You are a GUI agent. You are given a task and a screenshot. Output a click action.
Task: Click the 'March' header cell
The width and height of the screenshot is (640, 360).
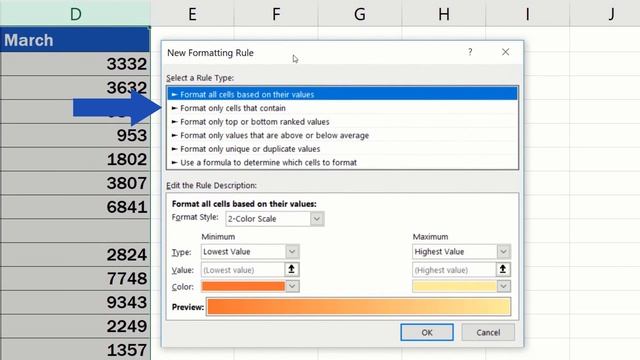(75, 40)
